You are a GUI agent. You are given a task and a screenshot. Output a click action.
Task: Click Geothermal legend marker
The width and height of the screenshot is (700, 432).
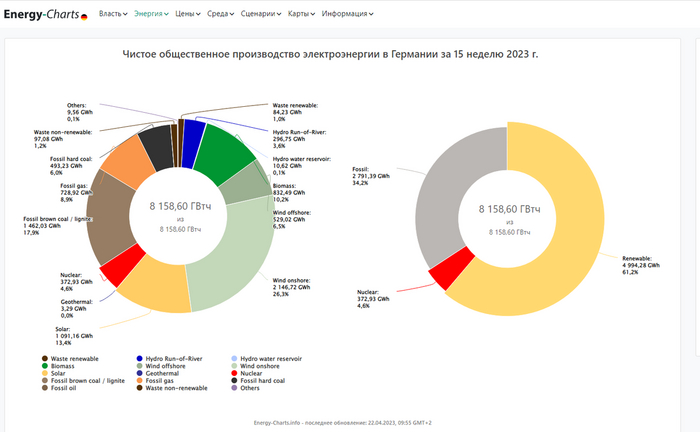tap(138, 373)
